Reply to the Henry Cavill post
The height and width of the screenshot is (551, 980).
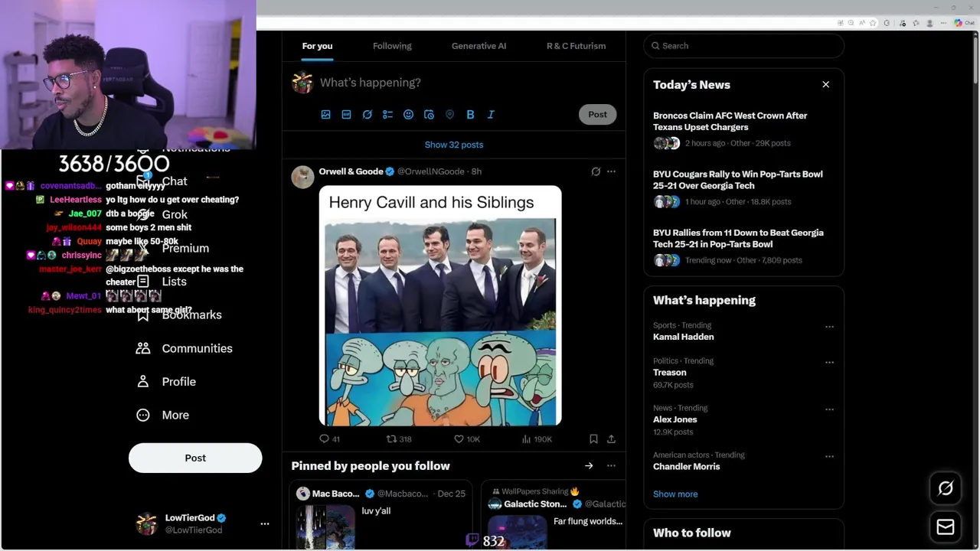tap(329, 439)
